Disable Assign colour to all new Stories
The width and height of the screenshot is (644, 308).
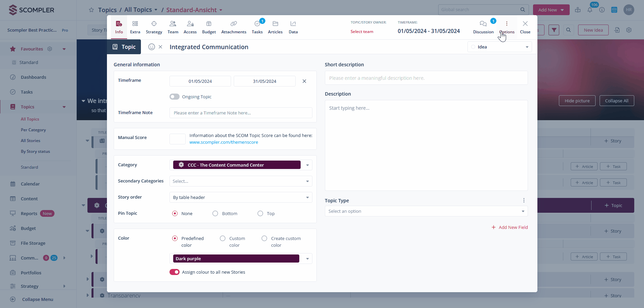(174, 272)
